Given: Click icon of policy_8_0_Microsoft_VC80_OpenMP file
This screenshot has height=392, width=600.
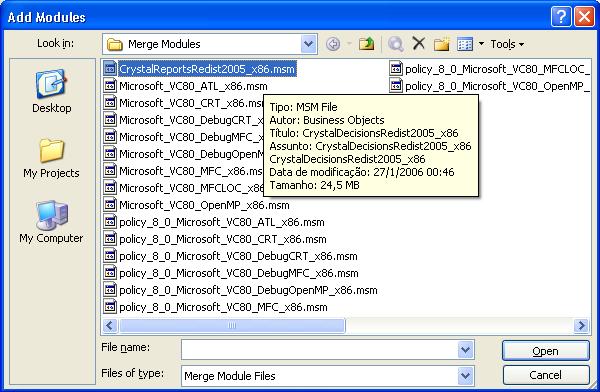Looking at the screenshot, I should [396, 86].
